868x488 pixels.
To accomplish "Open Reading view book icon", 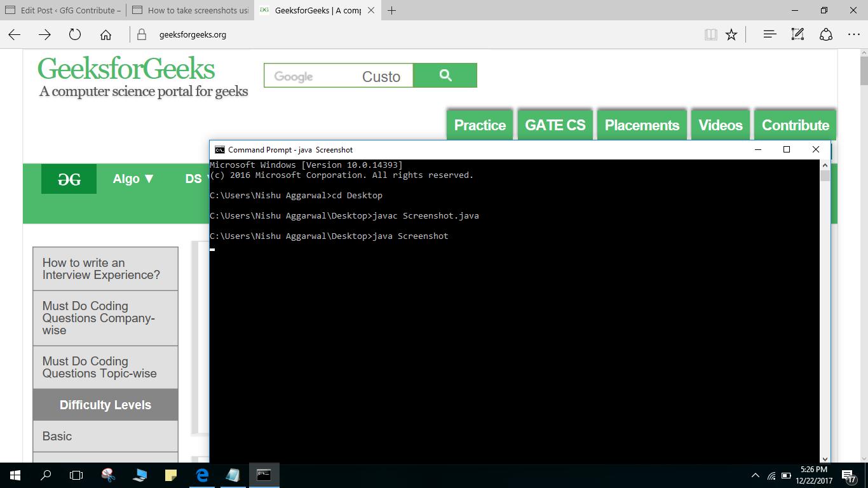I will tap(711, 34).
